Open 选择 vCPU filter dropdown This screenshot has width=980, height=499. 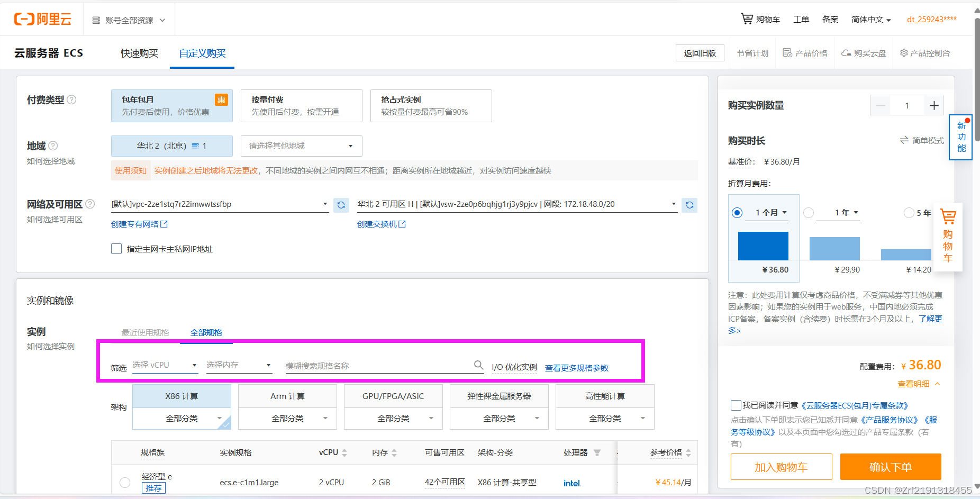coord(165,365)
